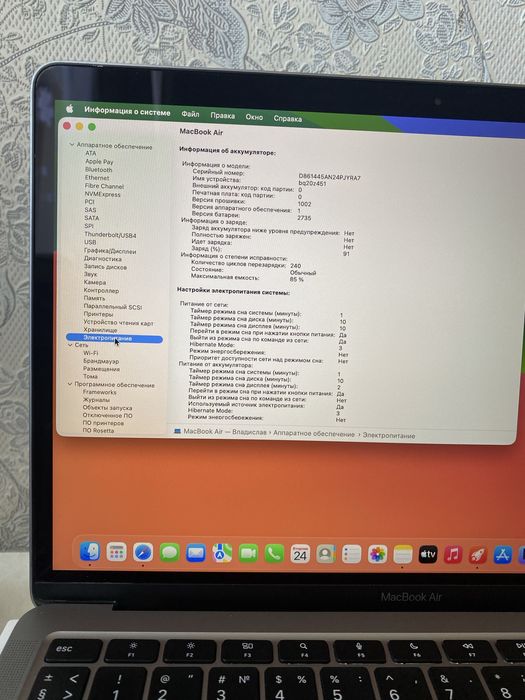
Task: Collapse the Сеть section
Action: pos(70,345)
